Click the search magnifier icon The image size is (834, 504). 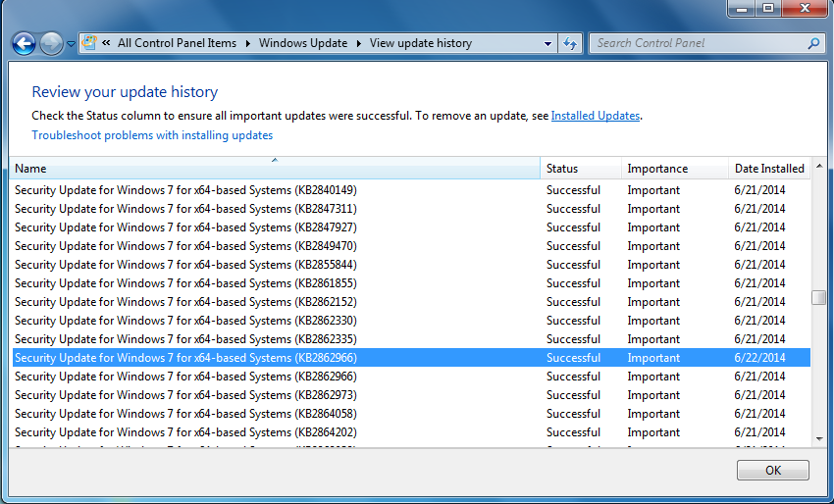(813, 43)
